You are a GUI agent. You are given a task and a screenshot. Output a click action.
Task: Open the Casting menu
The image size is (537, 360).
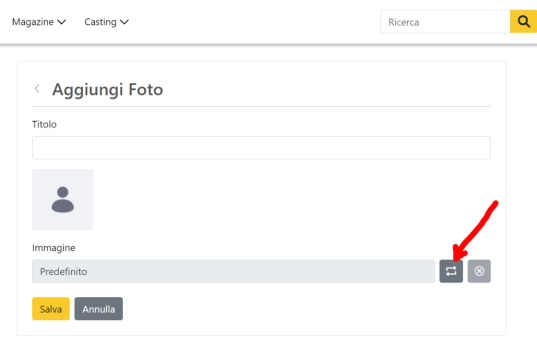tap(106, 22)
